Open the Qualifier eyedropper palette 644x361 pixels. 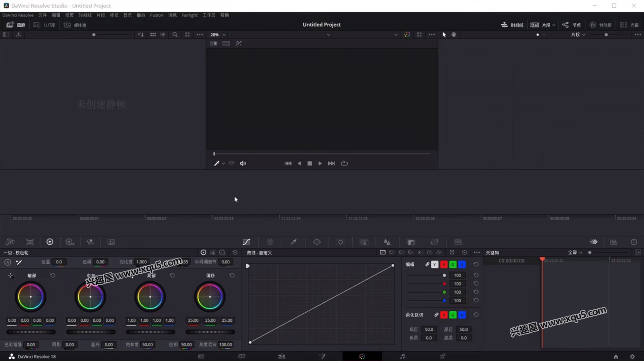[x=293, y=242]
